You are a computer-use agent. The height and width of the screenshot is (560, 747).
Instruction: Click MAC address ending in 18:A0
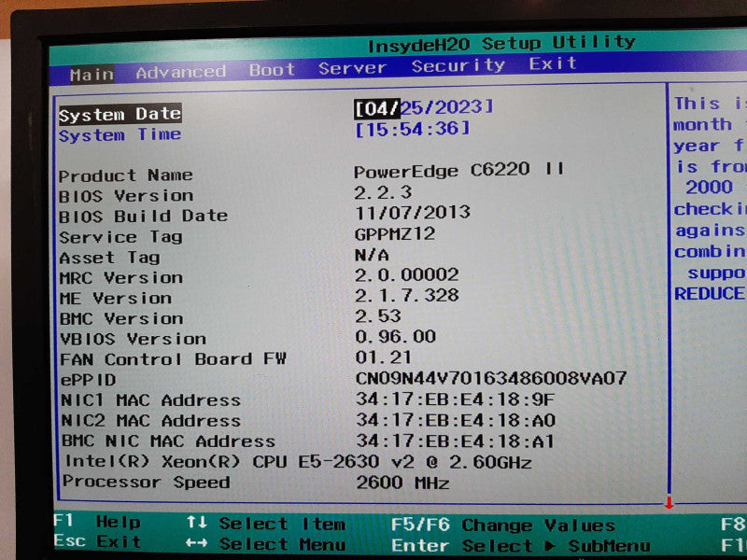pos(456,420)
